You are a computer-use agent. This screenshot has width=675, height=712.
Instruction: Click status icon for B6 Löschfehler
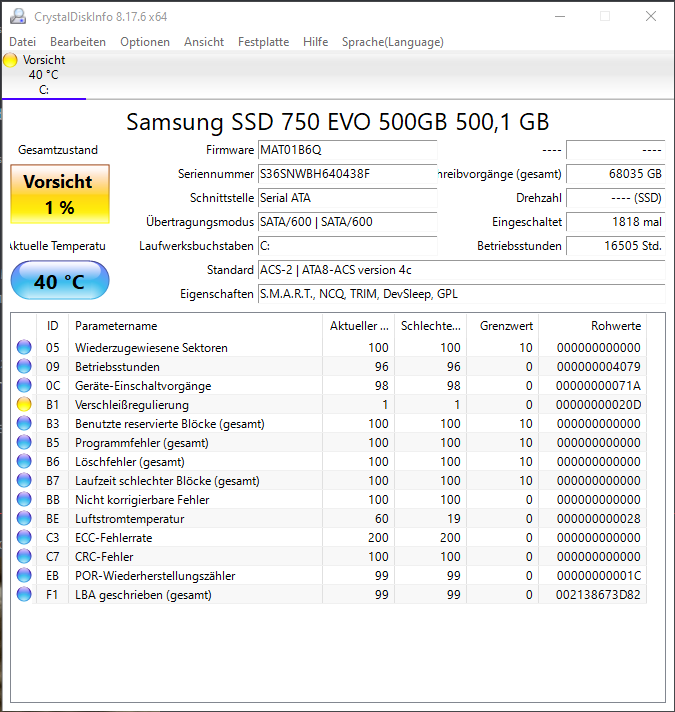tap(24, 462)
